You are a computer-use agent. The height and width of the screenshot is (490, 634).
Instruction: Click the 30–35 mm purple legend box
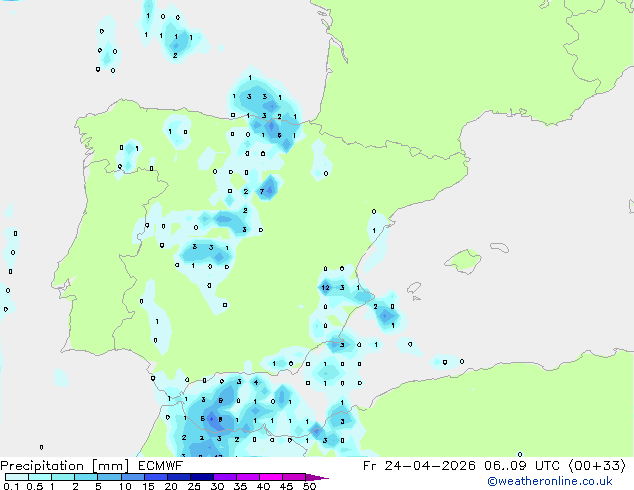(224, 477)
